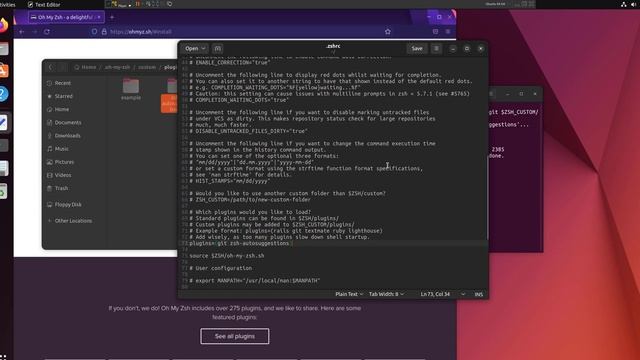The image size is (640, 360).
Task: Click Home breadcrumb in Files path bar
Action: click(86, 67)
